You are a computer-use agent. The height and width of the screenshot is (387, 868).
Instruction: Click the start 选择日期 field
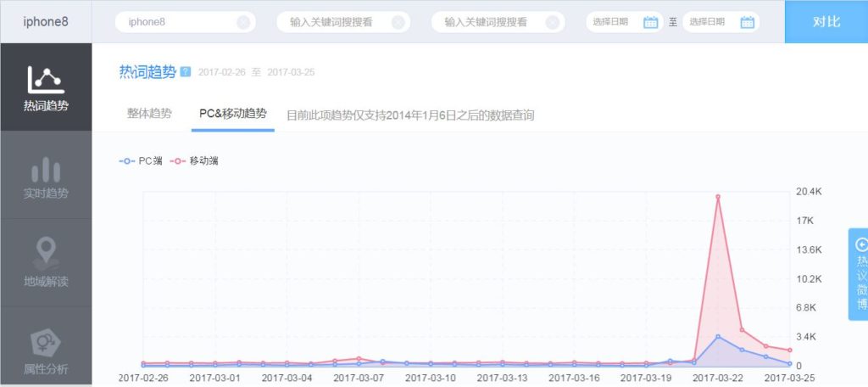[625, 22]
